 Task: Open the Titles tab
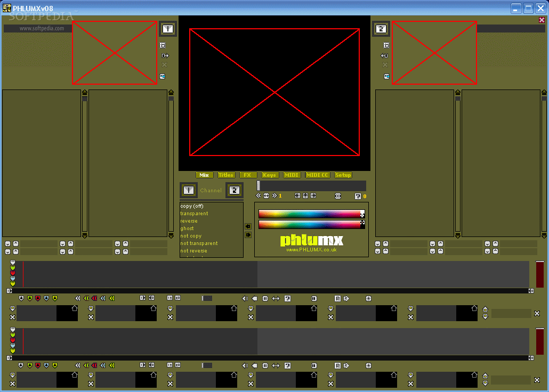pyautogui.click(x=226, y=175)
